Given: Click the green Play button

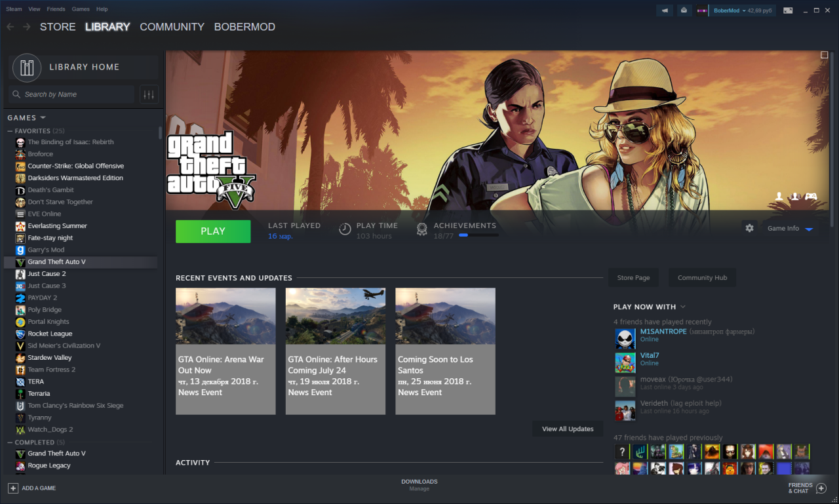Looking at the screenshot, I should tap(213, 231).
